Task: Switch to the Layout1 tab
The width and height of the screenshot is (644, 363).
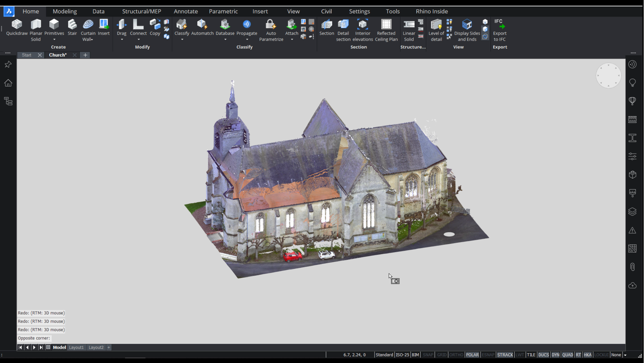Action: 76,348
